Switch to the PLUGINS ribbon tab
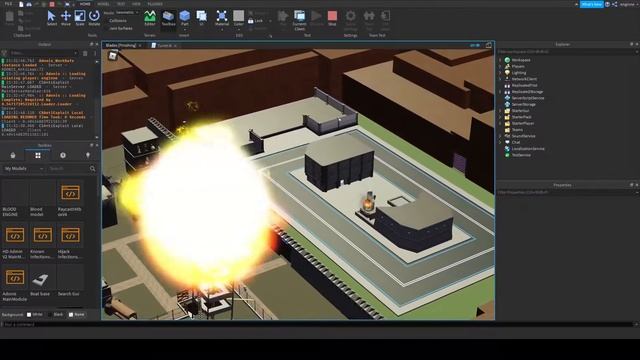 click(x=155, y=4)
